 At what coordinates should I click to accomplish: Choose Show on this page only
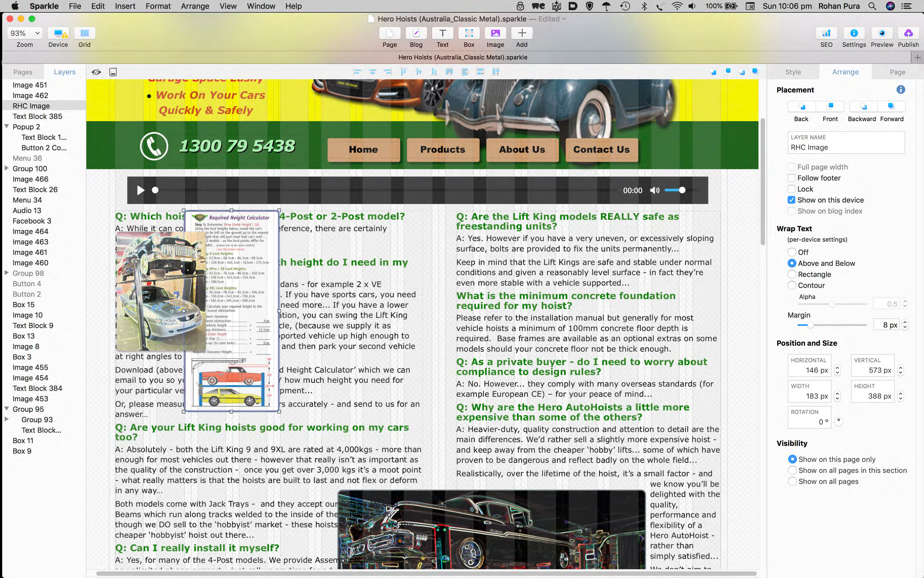point(793,459)
